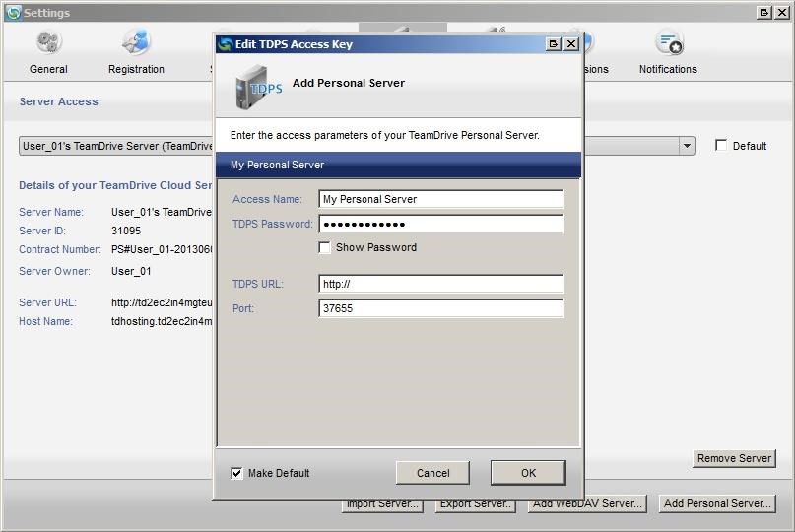Click the Add Personal Server heading
The image size is (795, 532).
349,83
